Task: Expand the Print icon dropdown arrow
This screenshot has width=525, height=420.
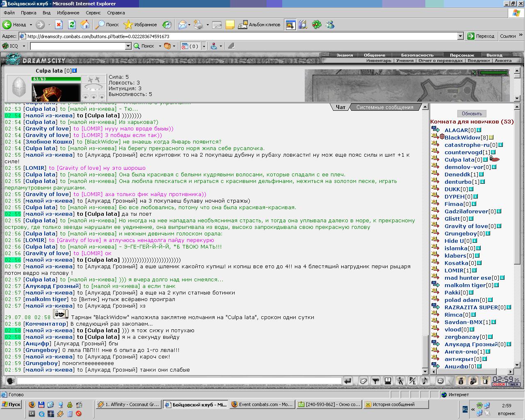Action: tap(207, 25)
